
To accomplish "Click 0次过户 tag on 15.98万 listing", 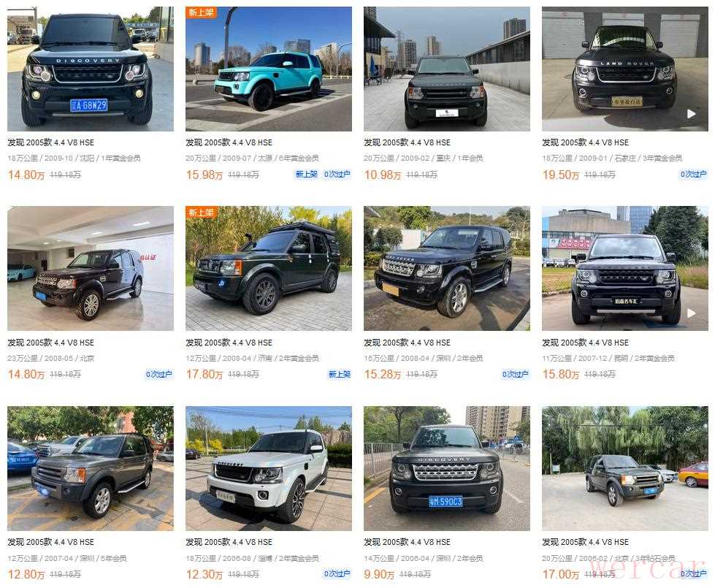I will pyautogui.click(x=337, y=175).
